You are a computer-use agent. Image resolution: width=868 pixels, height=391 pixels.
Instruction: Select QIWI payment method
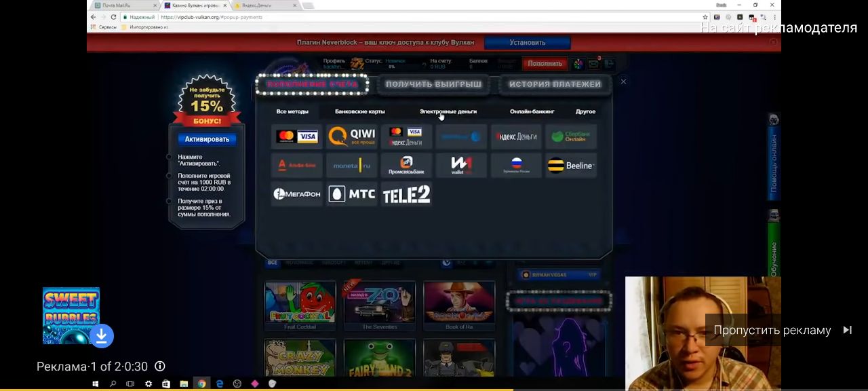[x=352, y=136]
